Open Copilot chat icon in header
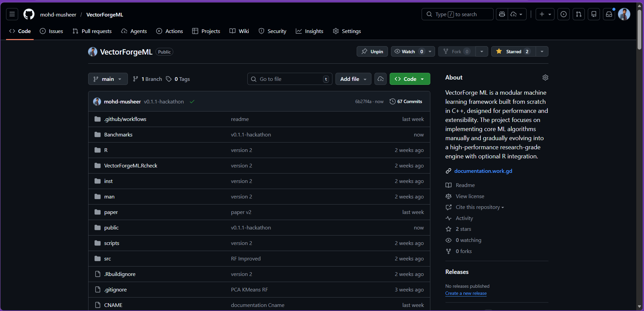644x311 pixels. pos(502,14)
